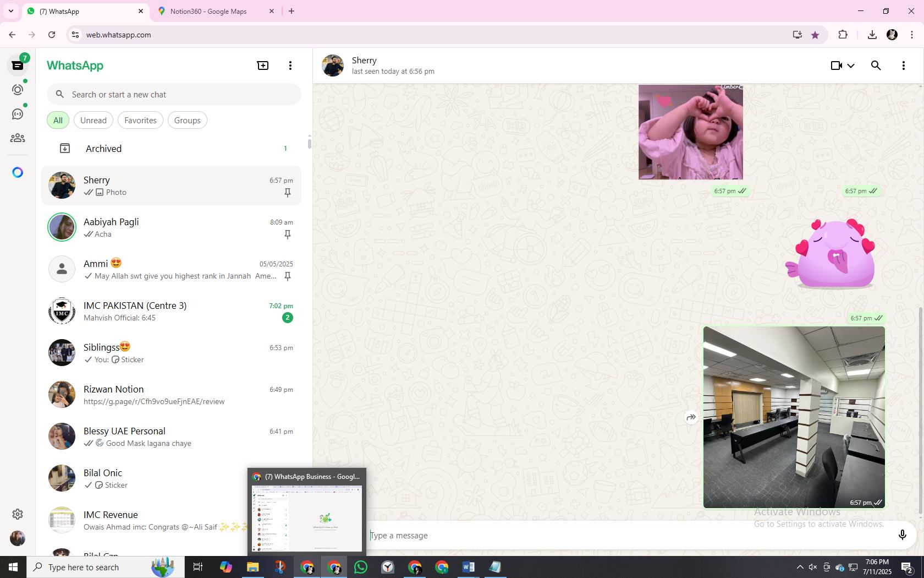Viewport: 924px width, 578px height.
Task: Open WhatsApp app on taskbar
Action: (x=361, y=567)
